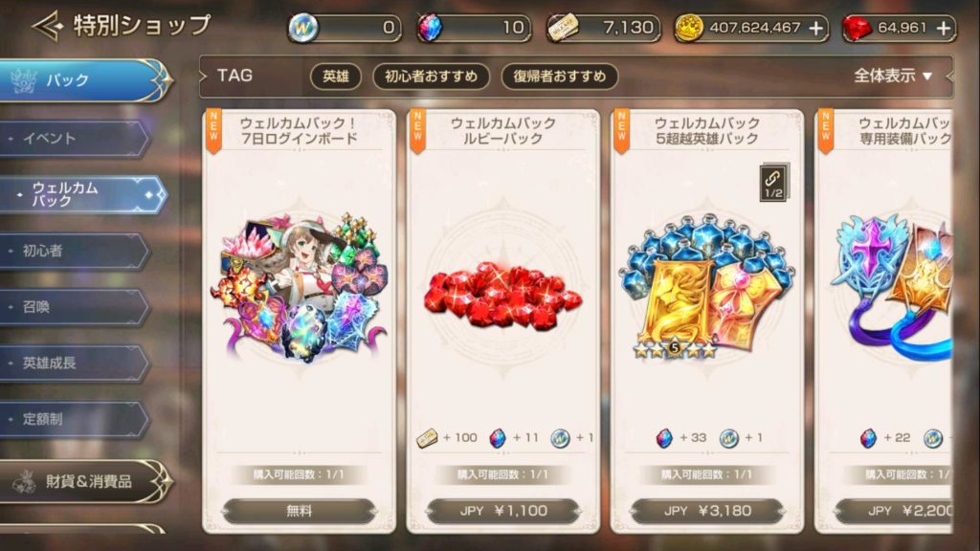Toggle the 復帰者おすすめ tag filter
This screenshot has width=980, height=551.
[x=559, y=77]
